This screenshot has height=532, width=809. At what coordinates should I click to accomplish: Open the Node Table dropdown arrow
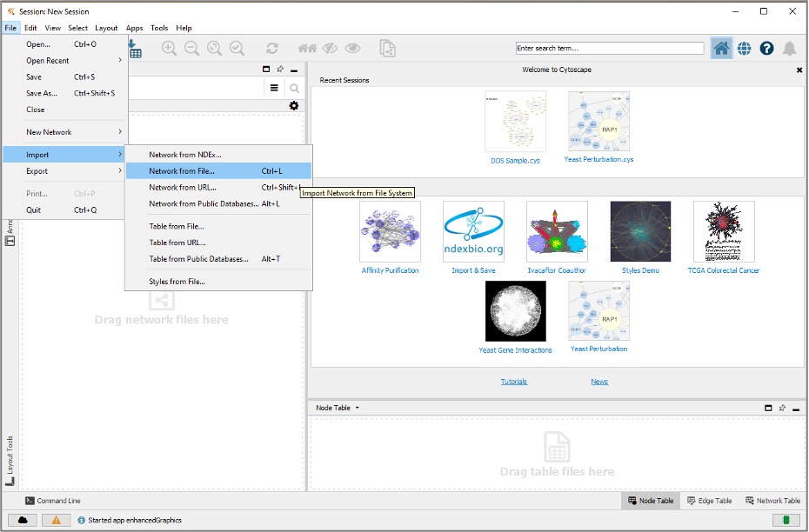pyautogui.click(x=357, y=408)
